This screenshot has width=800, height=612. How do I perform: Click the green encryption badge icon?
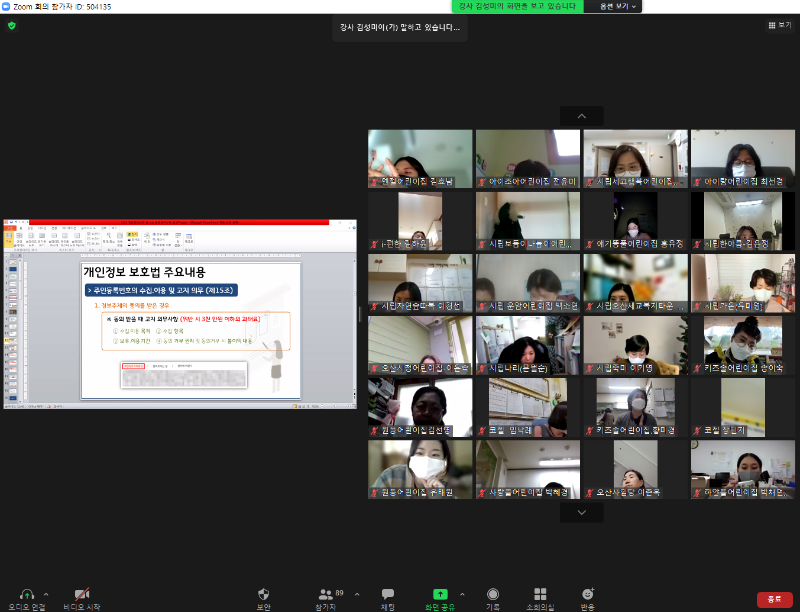[11, 27]
